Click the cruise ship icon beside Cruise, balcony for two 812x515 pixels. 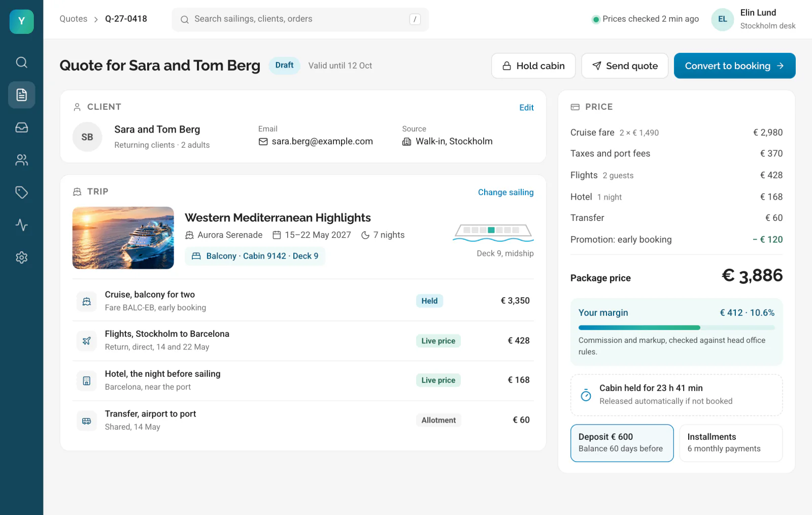pos(87,301)
